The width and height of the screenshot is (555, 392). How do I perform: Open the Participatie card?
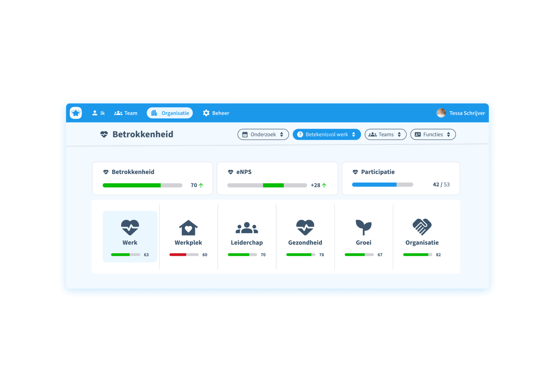[401, 178]
